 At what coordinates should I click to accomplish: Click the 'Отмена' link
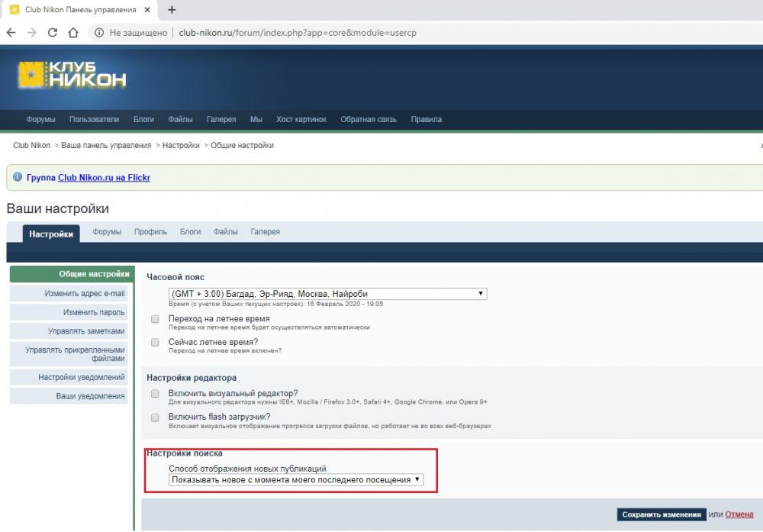(739, 514)
